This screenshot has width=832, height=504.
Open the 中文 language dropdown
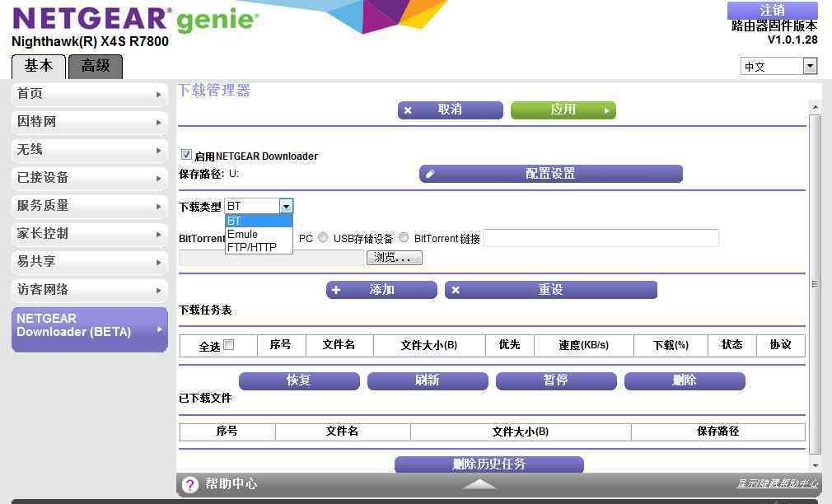click(x=778, y=67)
